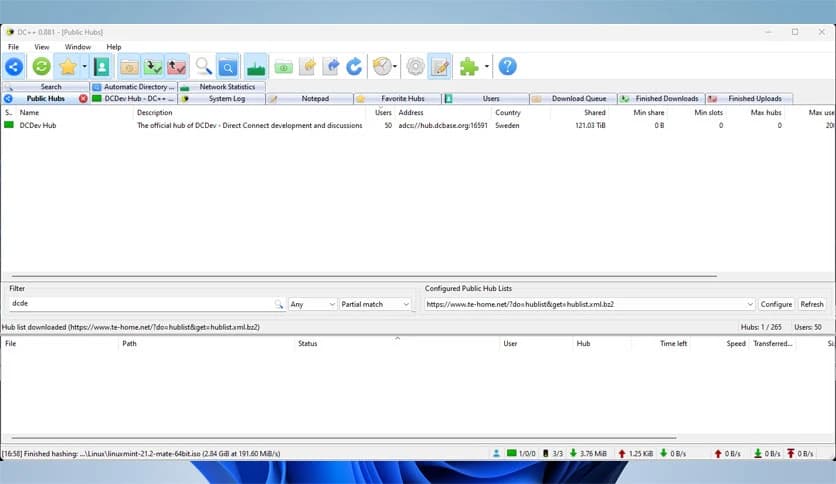The image size is (836, 484).
Task: Click the red uploaded 1.25 KiB status indicator
Action: pos(636,454)
